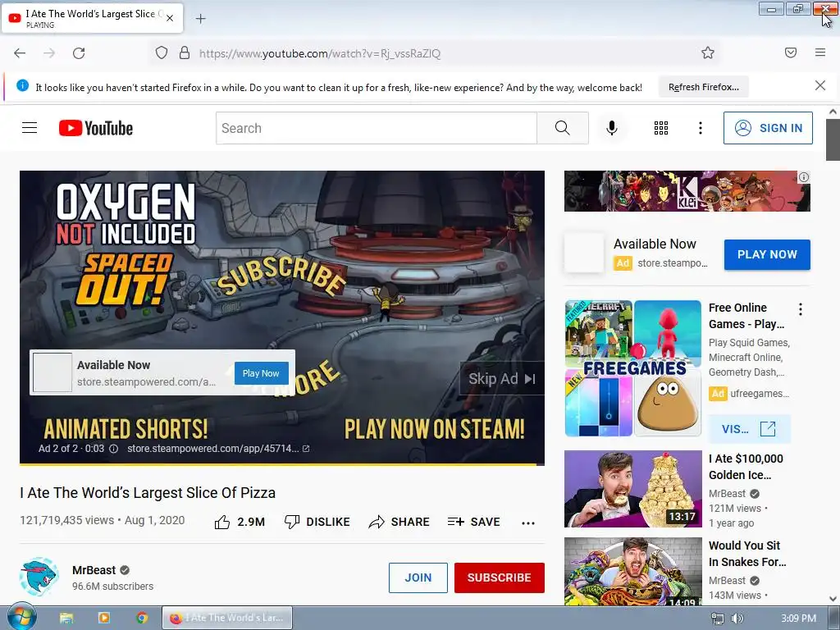Viewport: 840px width, 630px height.
Task: Open the YouTube apps grid icon
Action: pyautogui.click(x=661, y=128)
